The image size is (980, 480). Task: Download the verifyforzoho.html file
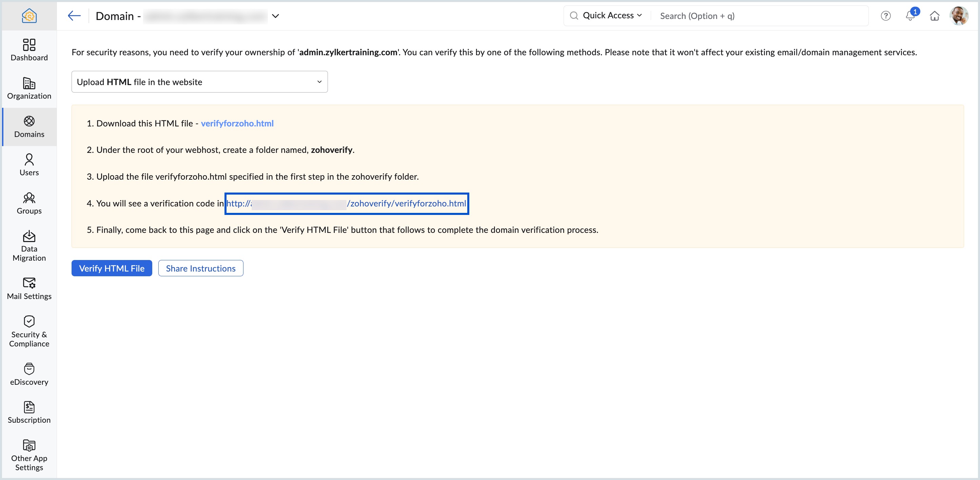tap(237, 123)
